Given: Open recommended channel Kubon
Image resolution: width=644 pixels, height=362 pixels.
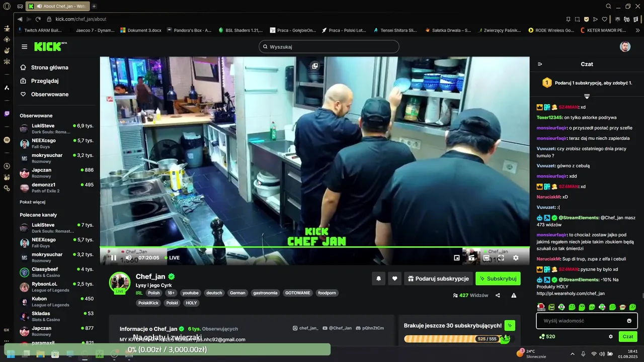Looking at the screenshot, I should [56, 302].
